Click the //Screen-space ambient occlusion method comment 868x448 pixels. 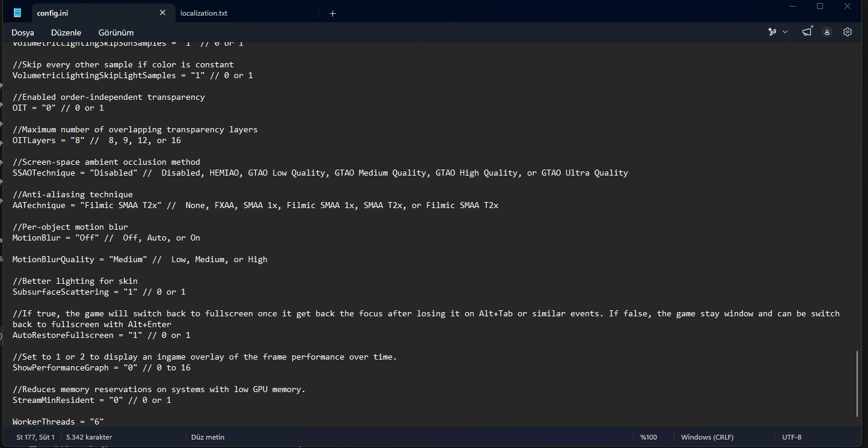[106, 162]
